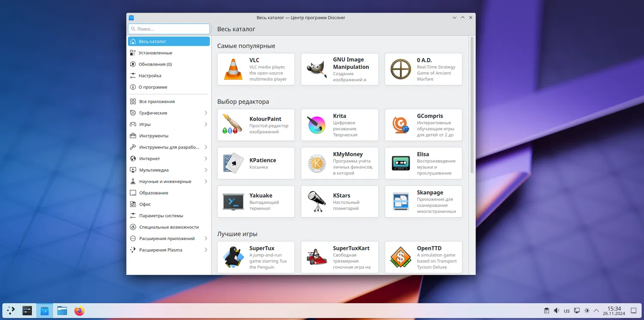Expand the Графические category chevron
The width and height of the screenshot is (644, 320).
coord(206,113)
